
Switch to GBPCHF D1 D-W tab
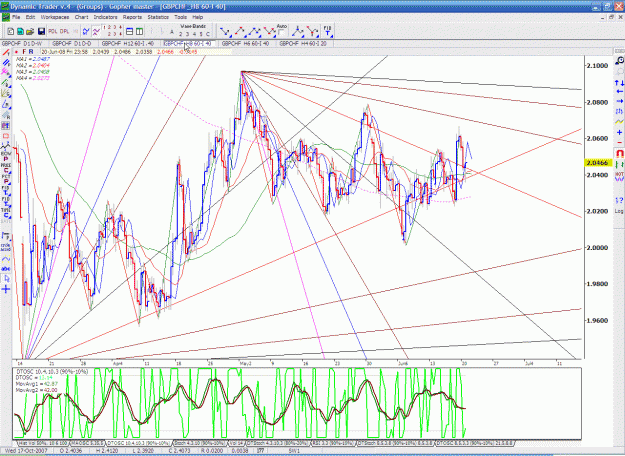(x=22, y=43)
